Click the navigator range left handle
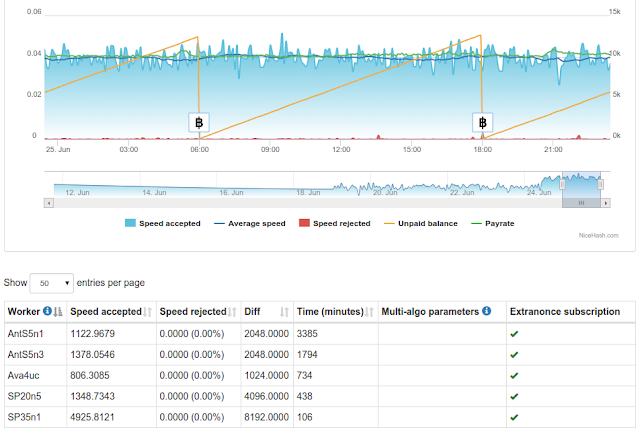Image resolution: width=640 pixels, height=430 pixels. 562,184
